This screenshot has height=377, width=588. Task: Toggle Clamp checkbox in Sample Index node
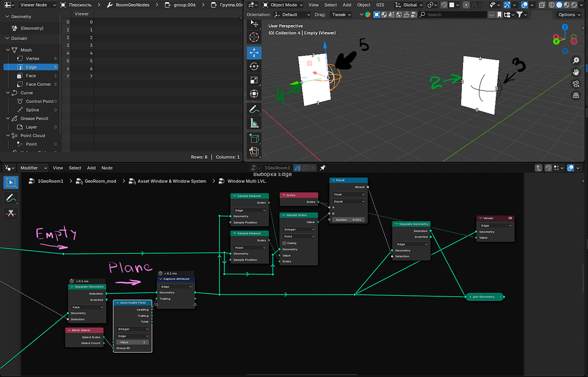tap(284, 243)
